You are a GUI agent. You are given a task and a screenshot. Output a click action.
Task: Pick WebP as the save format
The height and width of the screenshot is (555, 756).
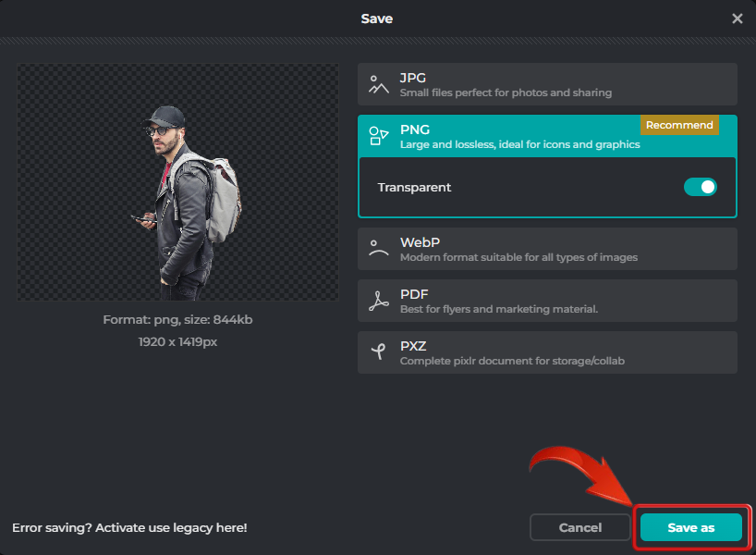(x=547, y=249)
